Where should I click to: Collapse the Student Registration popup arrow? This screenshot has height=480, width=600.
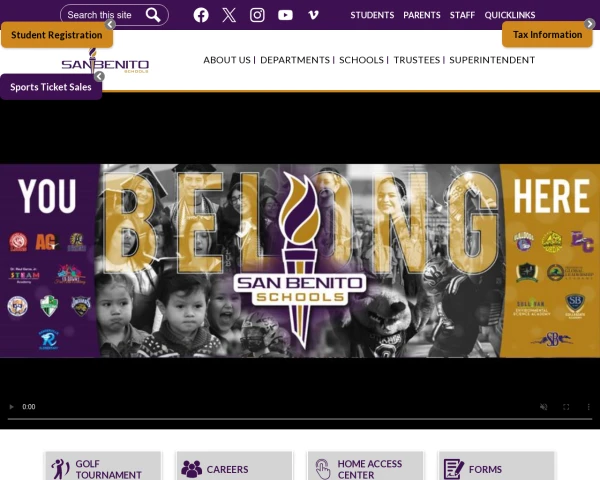tap(110, 24)
